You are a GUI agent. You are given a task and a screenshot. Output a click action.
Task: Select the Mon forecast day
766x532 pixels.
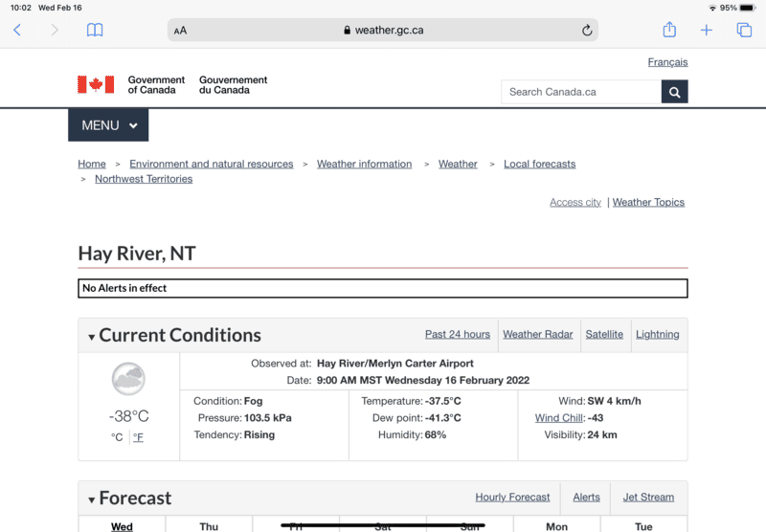(557, 526)
